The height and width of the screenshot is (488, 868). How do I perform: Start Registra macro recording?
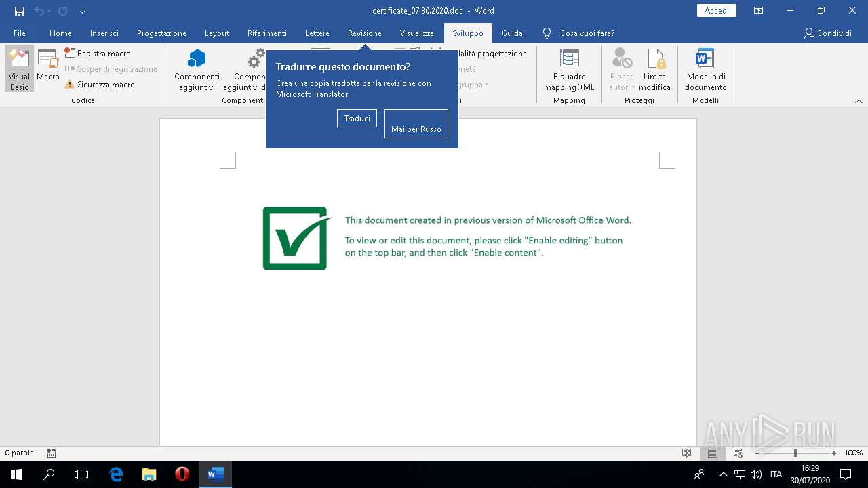click(98, 53)
